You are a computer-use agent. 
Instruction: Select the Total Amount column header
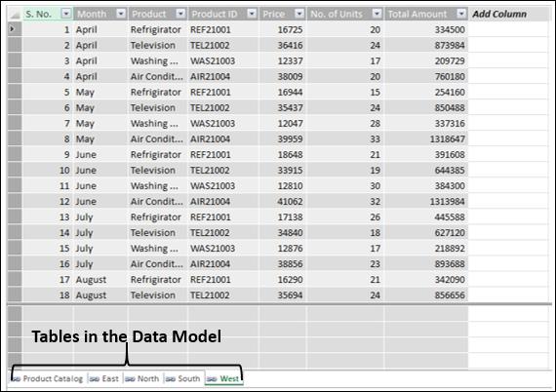pos(426,14)
